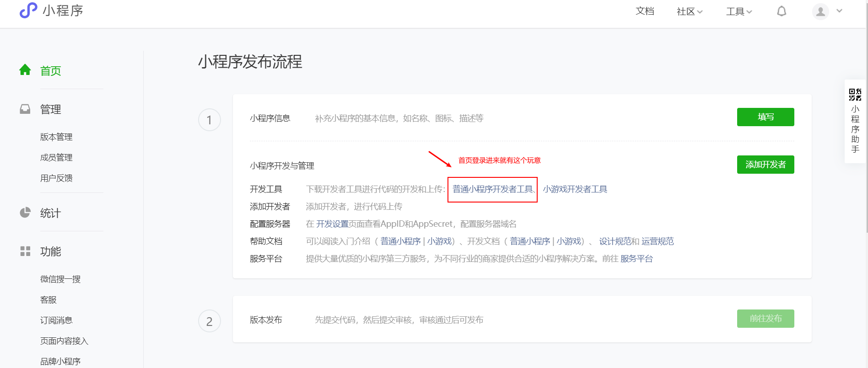The image size is (868, 368).
Task: Click the 小程序开发与管理 label
Action: coord(282,166)
